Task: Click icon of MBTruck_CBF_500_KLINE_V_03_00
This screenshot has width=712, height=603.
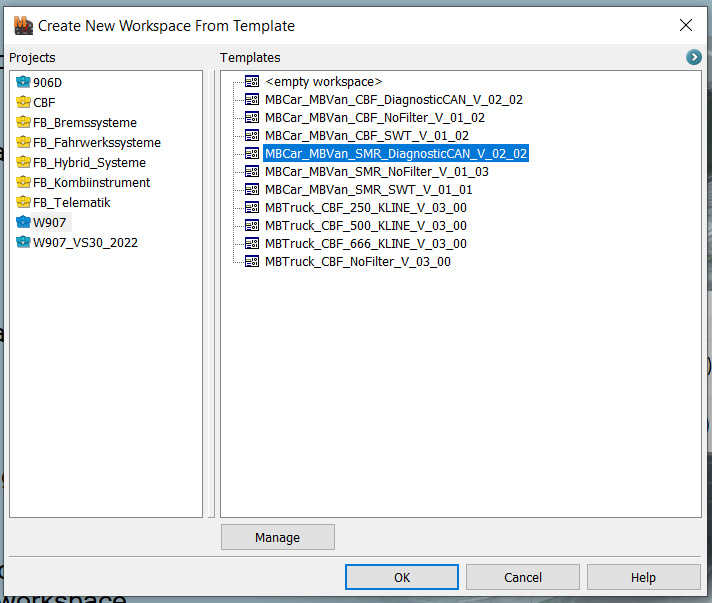Action: click(x=252, y=225)
